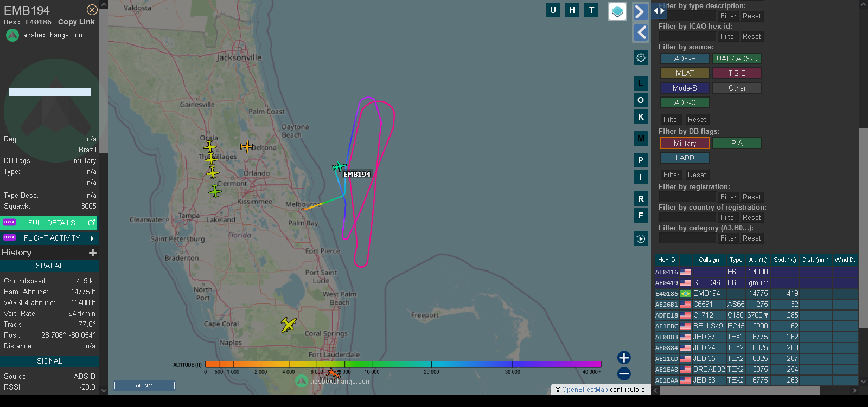Image resolution: width=868 pixels, height=407 pixels.
Task: Toggle the F map option
Action: 641,216
